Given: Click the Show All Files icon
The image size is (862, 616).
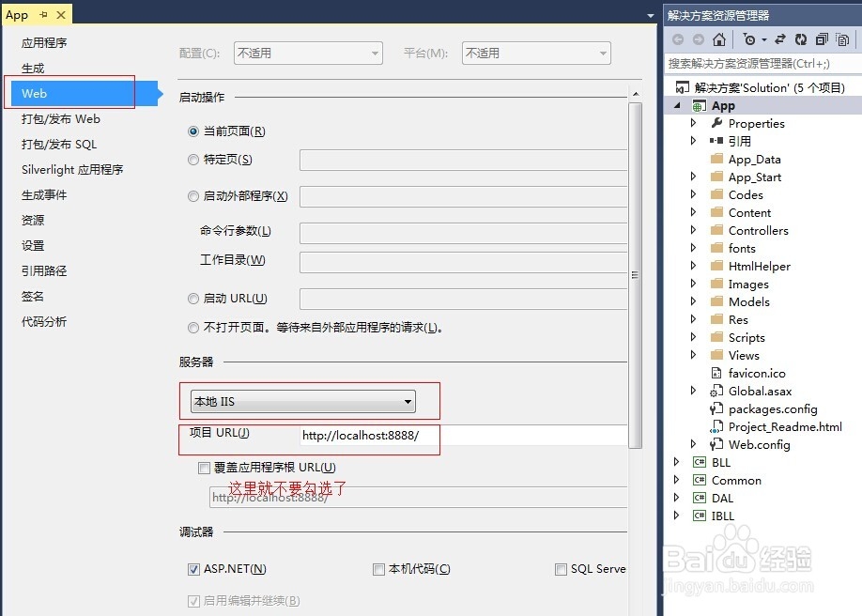Looking at the screenshot, I should click(843, 38).
